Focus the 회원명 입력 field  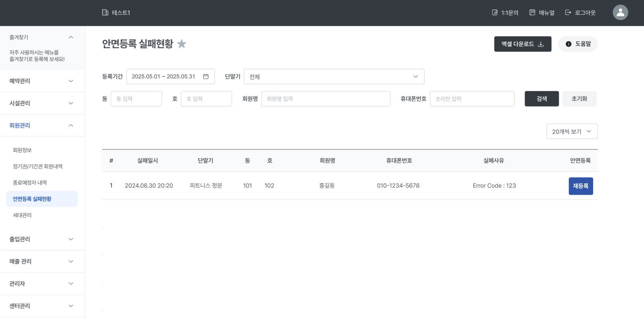pos(326,99)
